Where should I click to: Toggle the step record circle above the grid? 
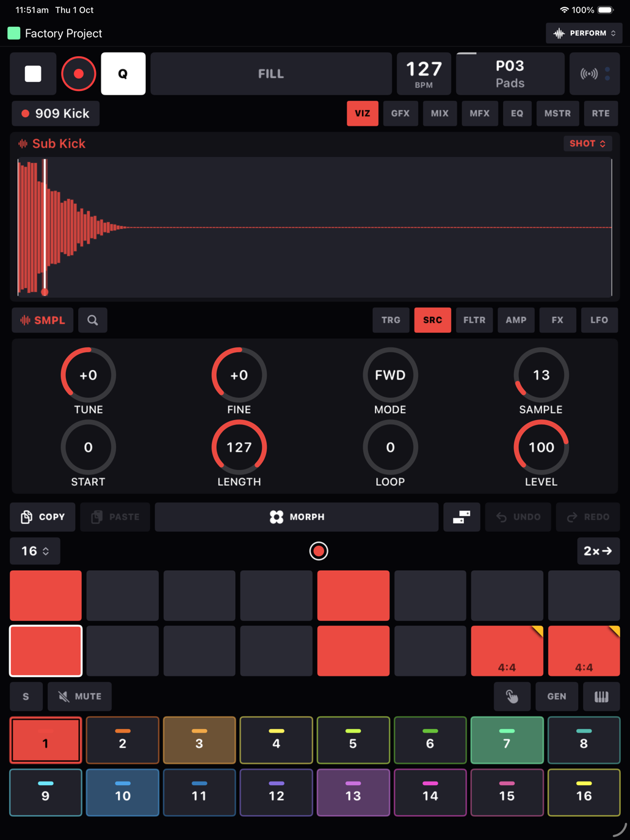pos(319,551)
